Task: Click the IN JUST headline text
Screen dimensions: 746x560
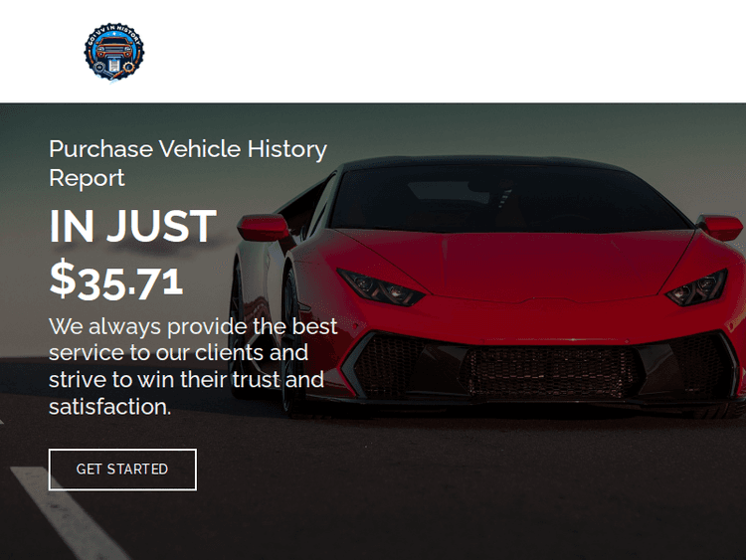Action: click(x=132, y=226)
